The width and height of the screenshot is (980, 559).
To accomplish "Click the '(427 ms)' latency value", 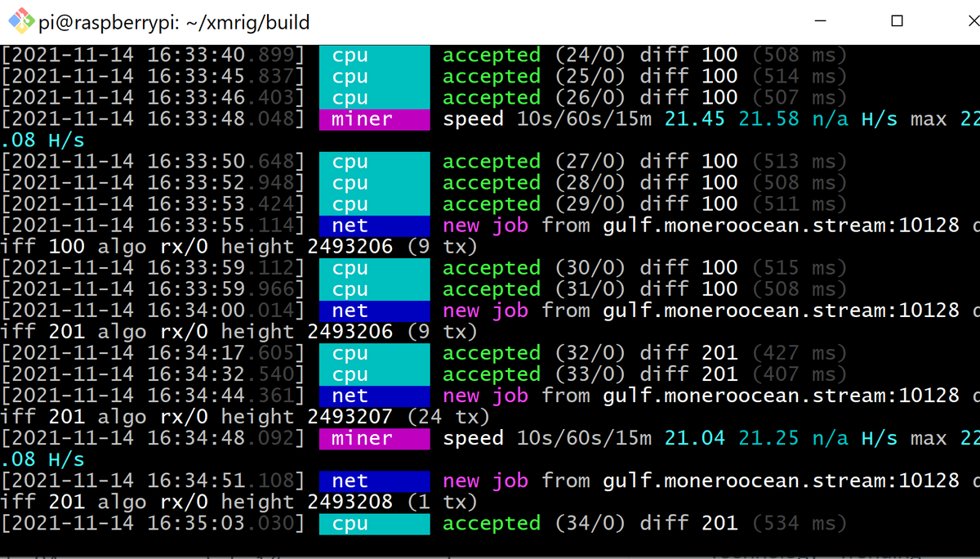I will click(x=800, y=353).
